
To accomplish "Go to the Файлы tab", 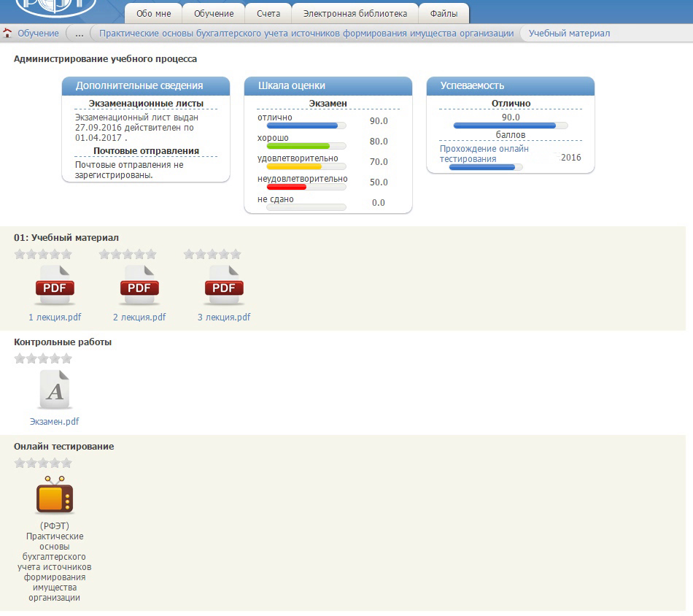I will pos(444,14).
